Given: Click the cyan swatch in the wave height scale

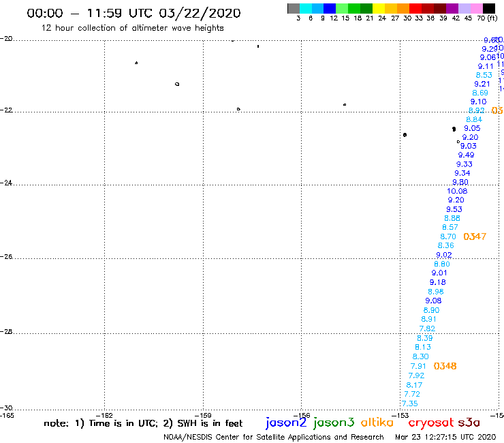Looking at the screenshot, I should (x=305, y=8).
